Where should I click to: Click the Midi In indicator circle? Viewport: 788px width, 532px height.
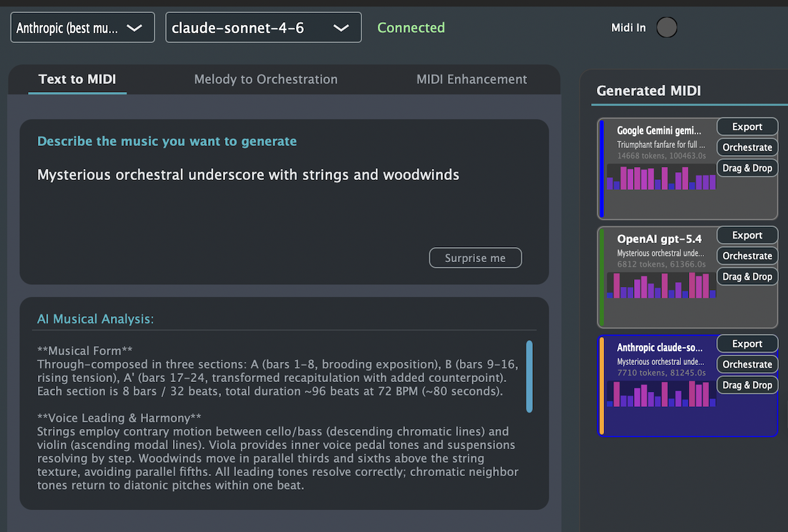[667, 27]
